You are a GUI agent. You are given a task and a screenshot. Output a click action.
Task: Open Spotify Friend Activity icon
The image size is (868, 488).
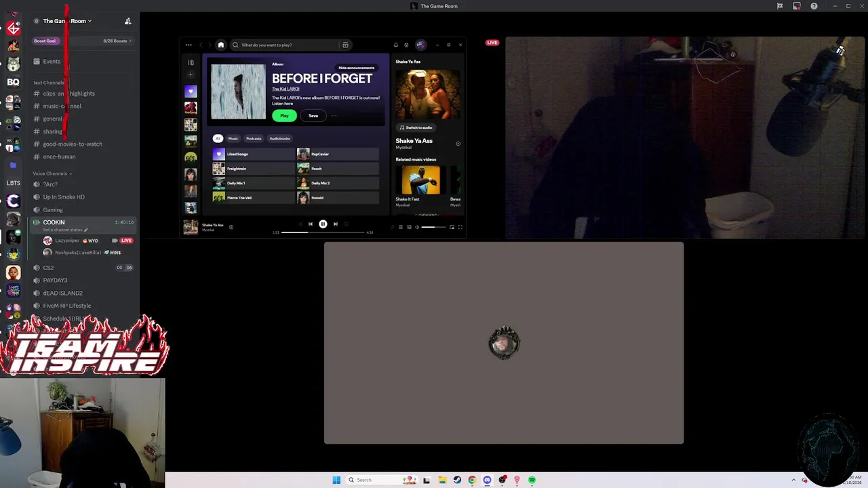pyautogui.click(x=406, y=45)
